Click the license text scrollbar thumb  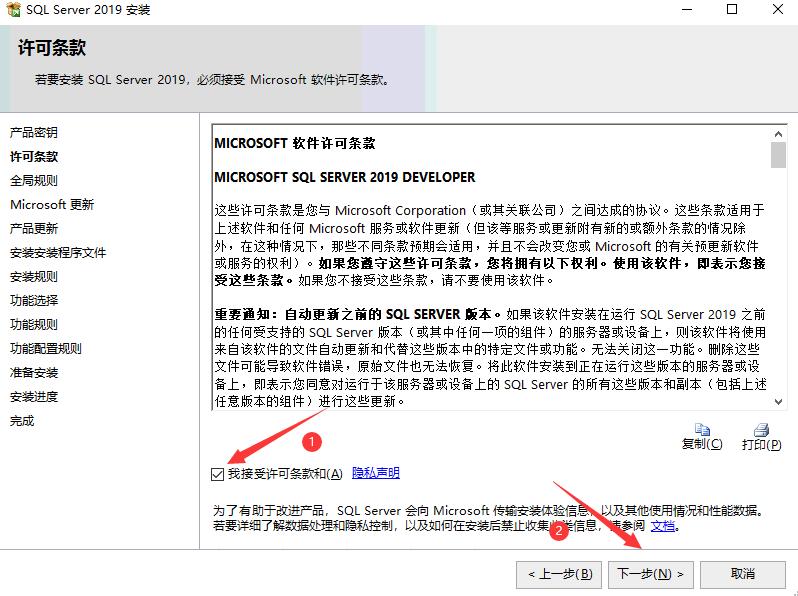coord(778,155)
